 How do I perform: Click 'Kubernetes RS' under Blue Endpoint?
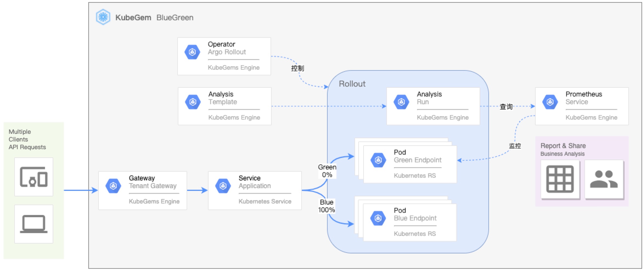coord(415,234)
